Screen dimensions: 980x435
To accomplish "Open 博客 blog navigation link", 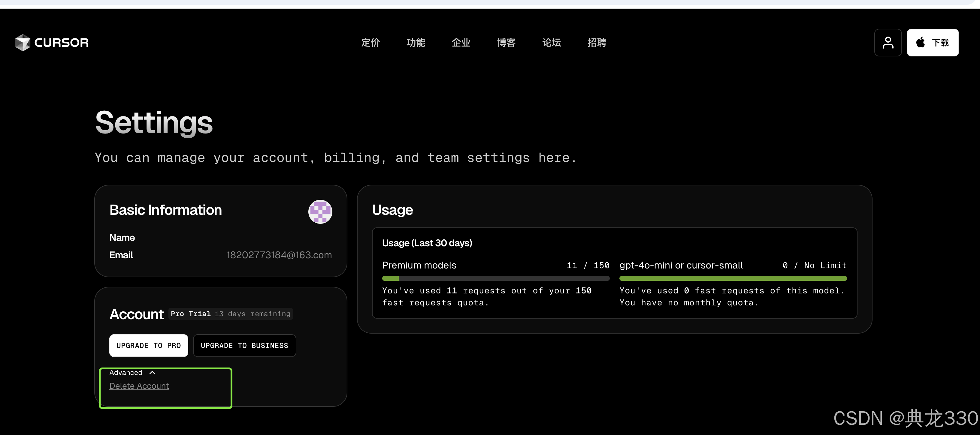I will pyautogui.click(x=506, y=43).
